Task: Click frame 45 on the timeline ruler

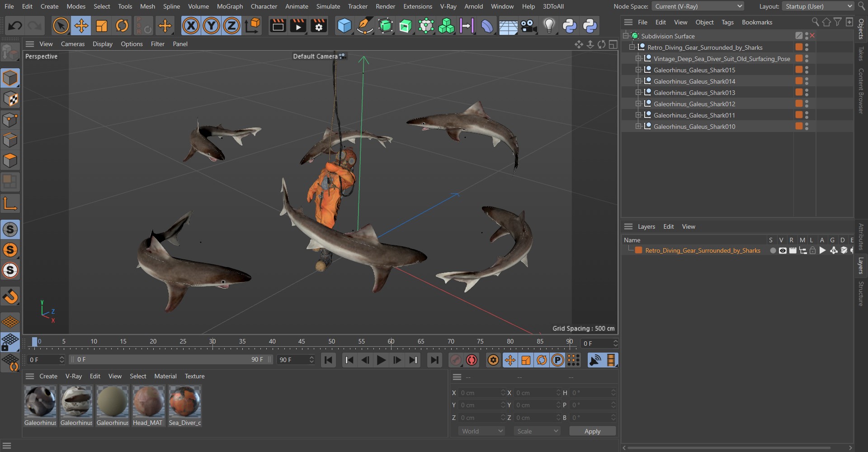Action: pyautogui.click(x=302, y=342)
